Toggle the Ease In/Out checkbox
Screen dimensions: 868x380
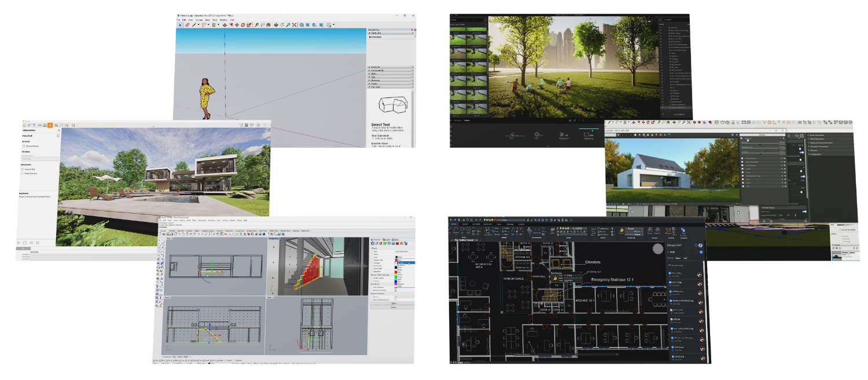click(x=23, y=168)
